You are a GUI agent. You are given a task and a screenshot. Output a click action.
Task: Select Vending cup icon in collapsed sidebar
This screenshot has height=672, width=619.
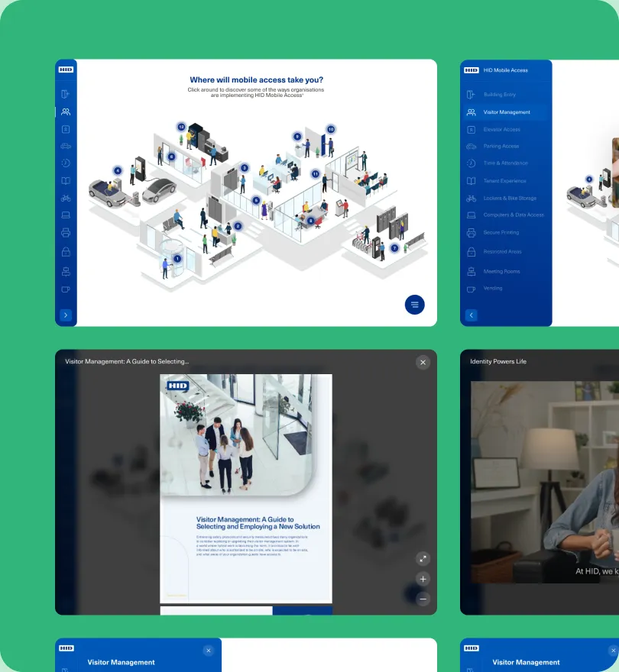pyautogui.click(x=66, y=289)
